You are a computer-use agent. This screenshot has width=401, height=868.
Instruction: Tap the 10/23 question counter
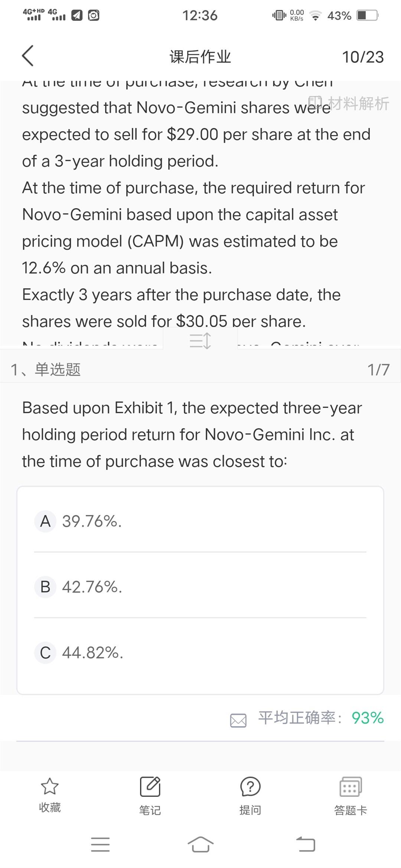coord(362,57)
